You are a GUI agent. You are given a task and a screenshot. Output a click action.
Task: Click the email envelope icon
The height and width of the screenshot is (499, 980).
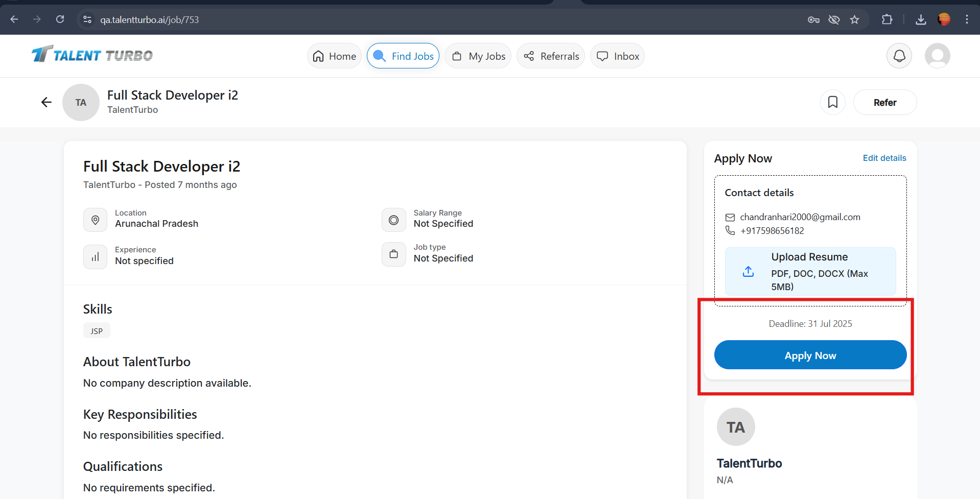pyautogui.click(x=730, y=217)
